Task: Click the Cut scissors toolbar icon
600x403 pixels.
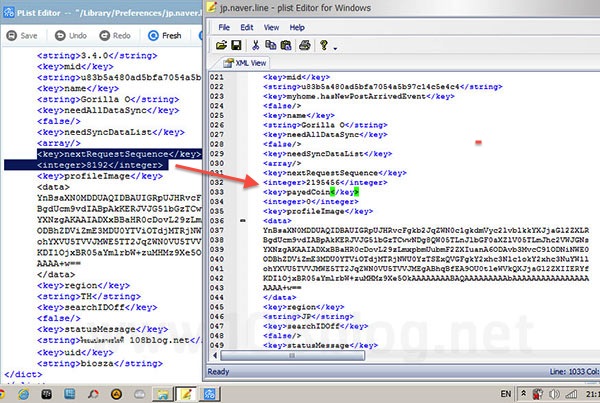Action: click(255, 45)
